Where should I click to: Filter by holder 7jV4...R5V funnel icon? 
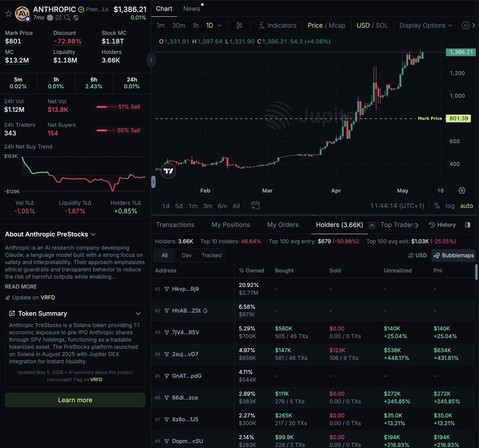[167, 332]
